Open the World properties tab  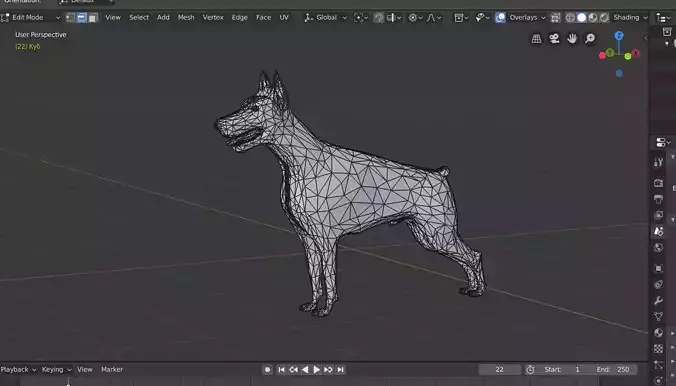point(658,248)
